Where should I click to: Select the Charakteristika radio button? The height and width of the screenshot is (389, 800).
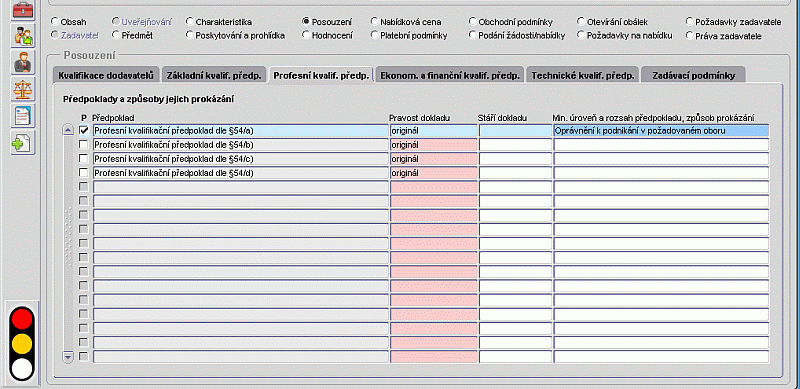tap(190, 22)
